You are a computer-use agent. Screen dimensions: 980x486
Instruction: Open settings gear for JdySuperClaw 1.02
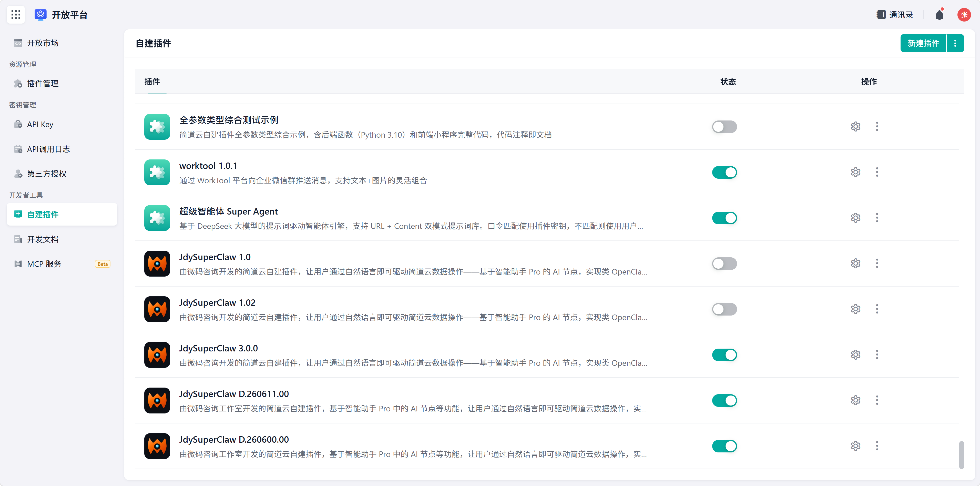tap(856, 309)
